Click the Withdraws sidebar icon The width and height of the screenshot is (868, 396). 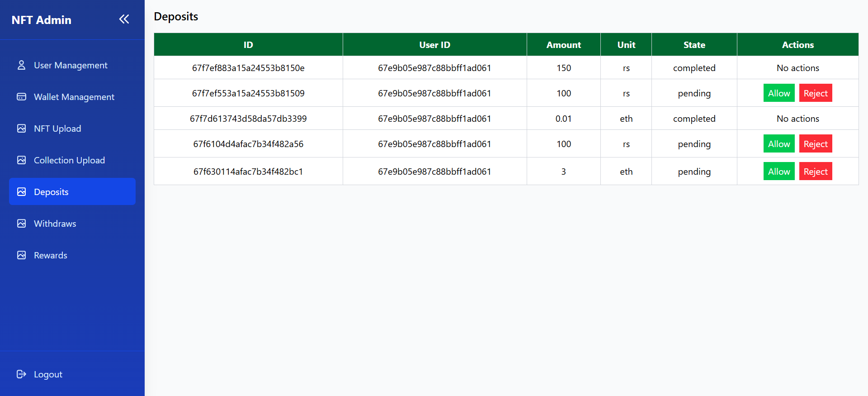click(x=21, y=224)
